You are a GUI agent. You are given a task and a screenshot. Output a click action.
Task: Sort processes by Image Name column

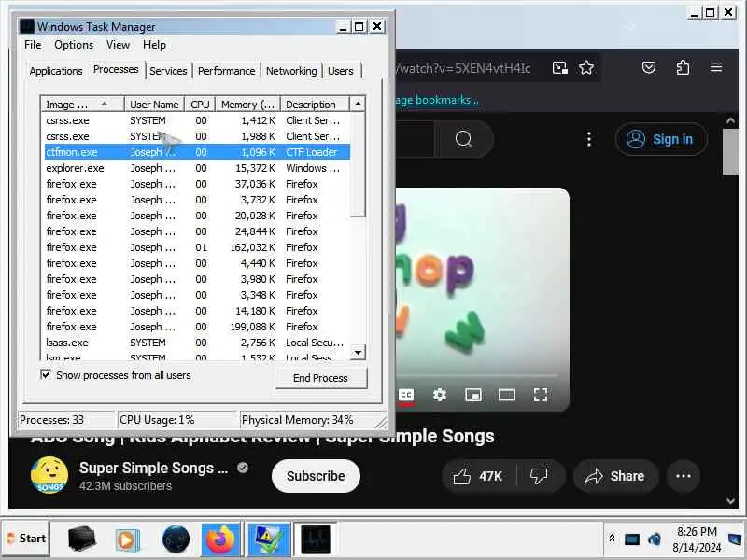point(83,105)
